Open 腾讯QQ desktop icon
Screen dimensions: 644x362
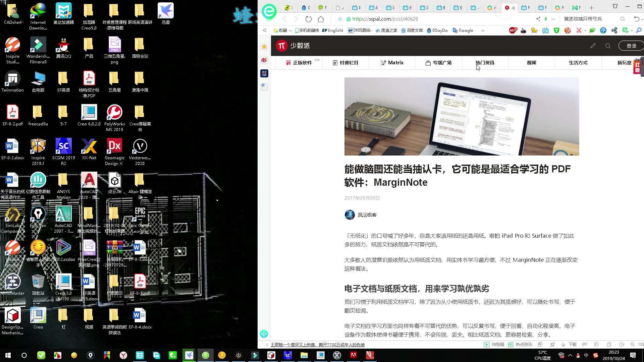(63, 48)
